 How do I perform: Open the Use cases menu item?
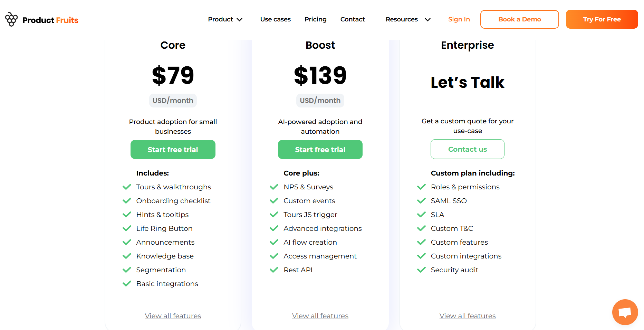click(x=275, y=19)
